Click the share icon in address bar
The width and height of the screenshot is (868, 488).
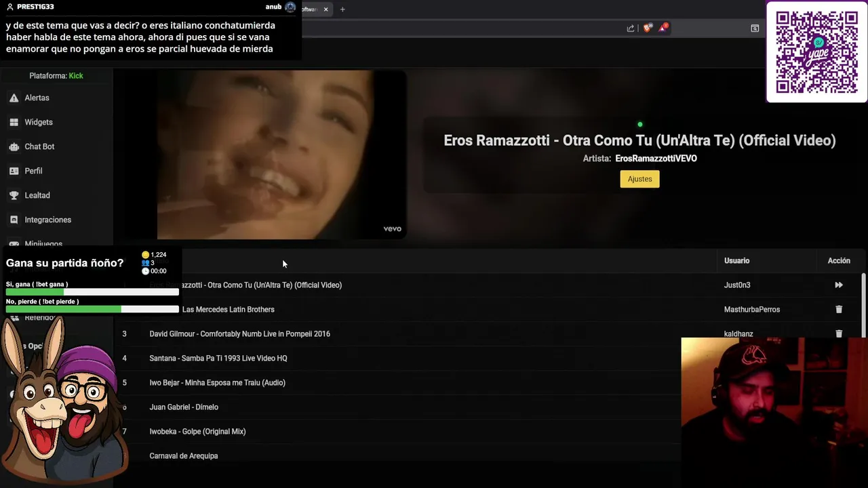click(x=631, y=28)
